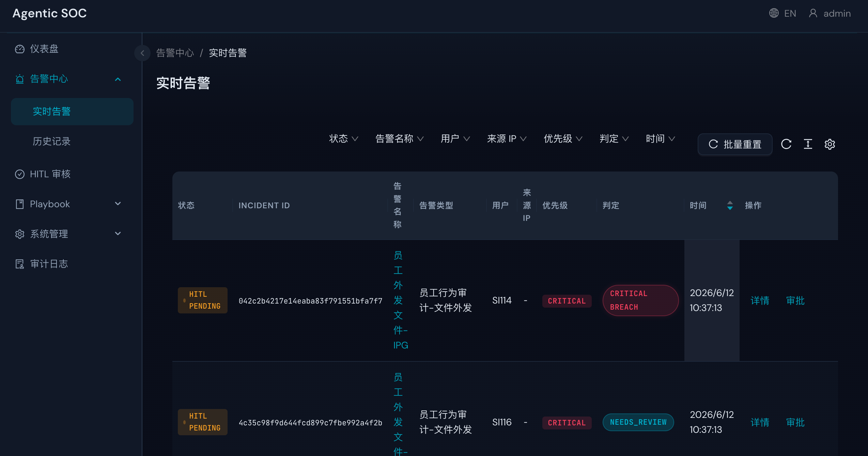Switch language via EN label
This screenshot has height=456, width=868.
(x=790, y=13)
